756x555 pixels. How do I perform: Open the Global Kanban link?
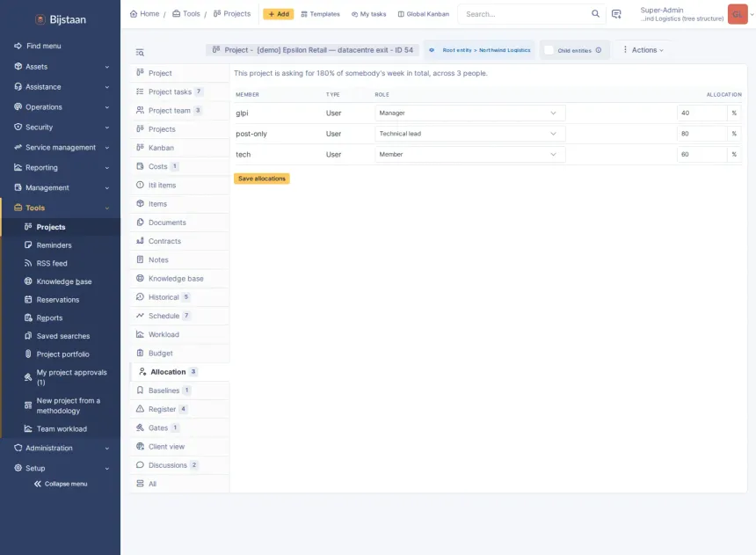[x=424, y=14]
